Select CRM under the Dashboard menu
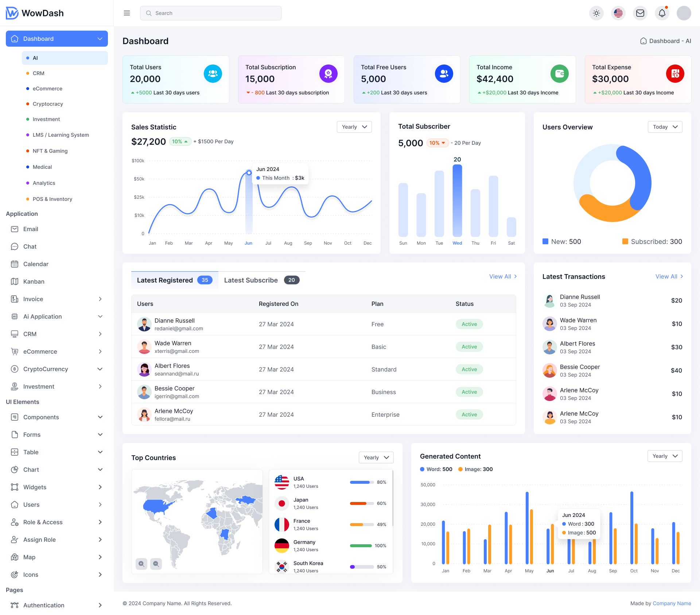The height and width of the screenshot is (615, 700). tap(38, 73)
